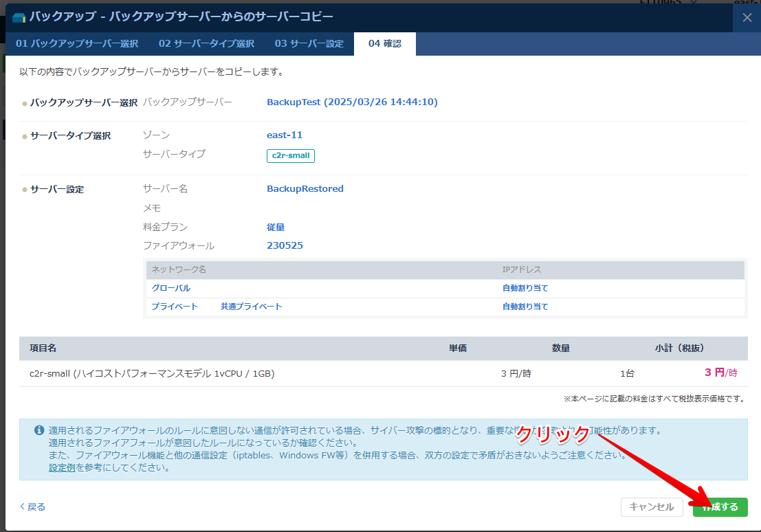Click the BackupTest backup server value
Image resolution: width=761 pixels, height=532 pixels.
[x=352, y=102]
